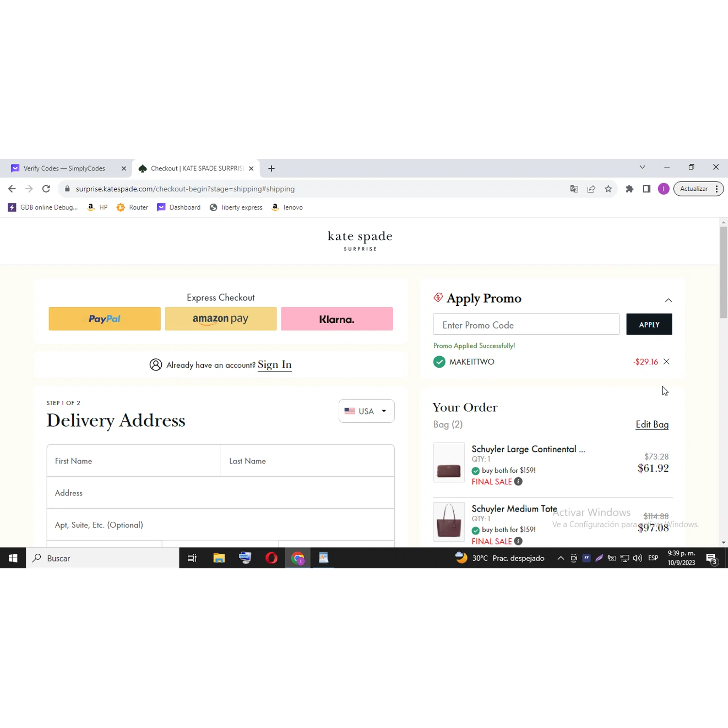
Task: Open Opera browser from the taskbar
Action: pos(271,558)
